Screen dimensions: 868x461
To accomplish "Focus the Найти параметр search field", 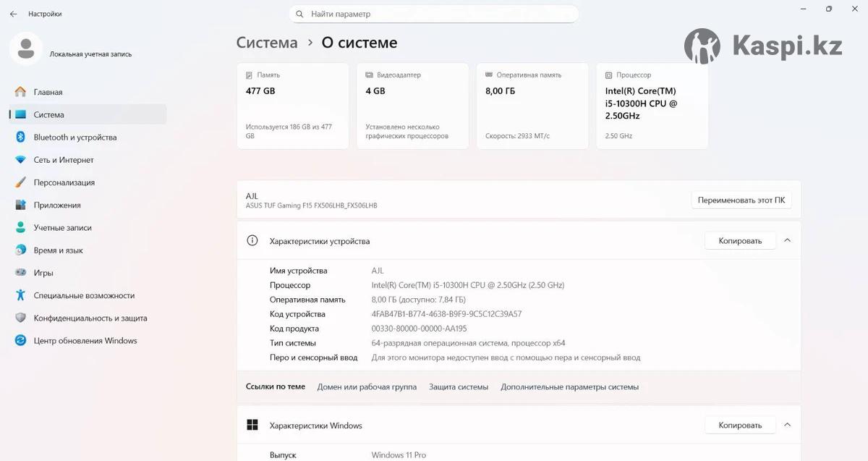I will coord(434,14).
